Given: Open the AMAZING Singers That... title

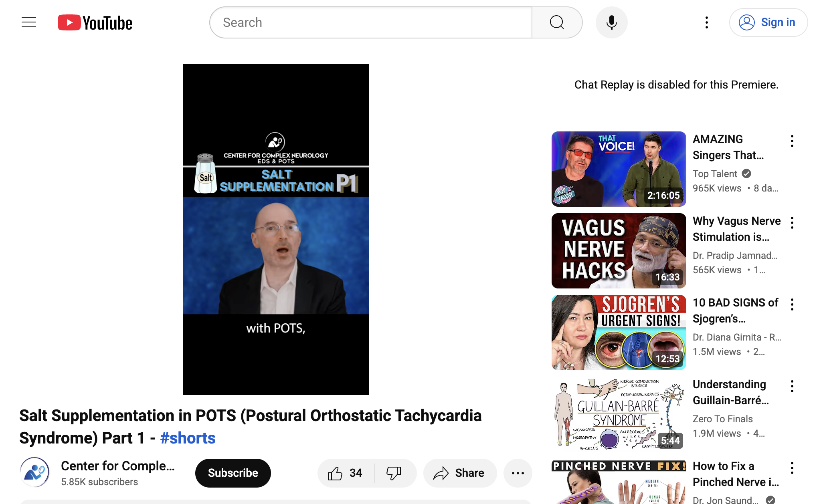Looking at the screenshot, I should 728,147.
